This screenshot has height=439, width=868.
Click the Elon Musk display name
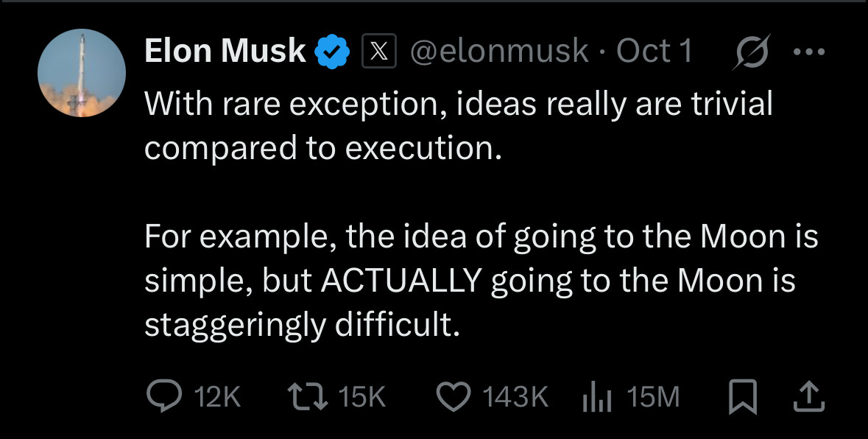(x=225, y=51)
